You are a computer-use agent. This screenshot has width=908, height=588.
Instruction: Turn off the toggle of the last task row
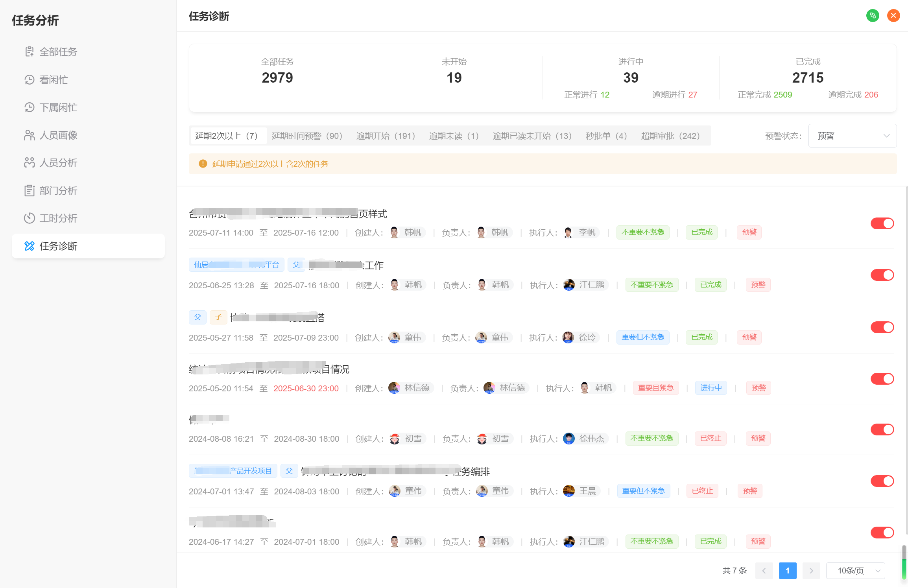pyautogui.click(x=882, y=532)
